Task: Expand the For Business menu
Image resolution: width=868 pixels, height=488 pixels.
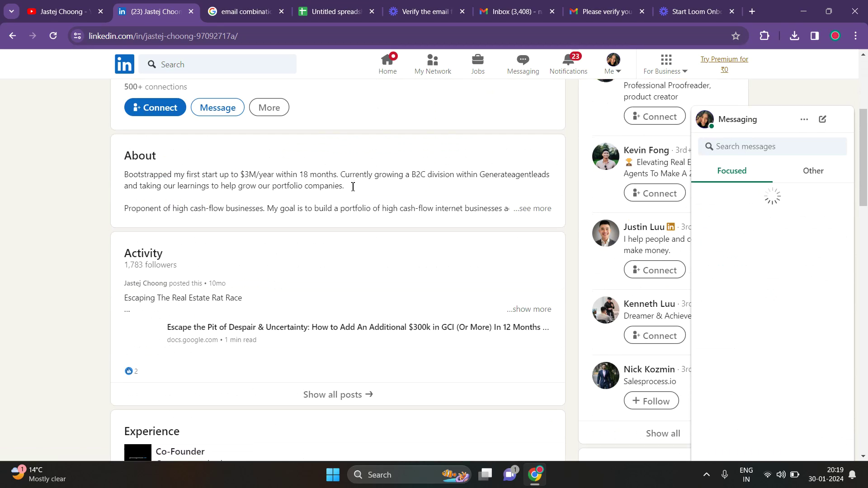Action: pyautogui.click(x=665, y=64)
